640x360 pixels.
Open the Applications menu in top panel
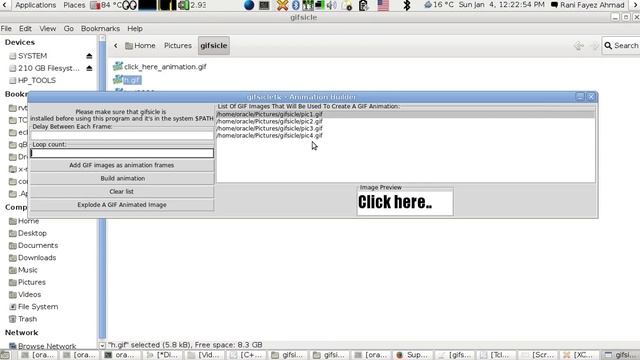pos(36,5)
